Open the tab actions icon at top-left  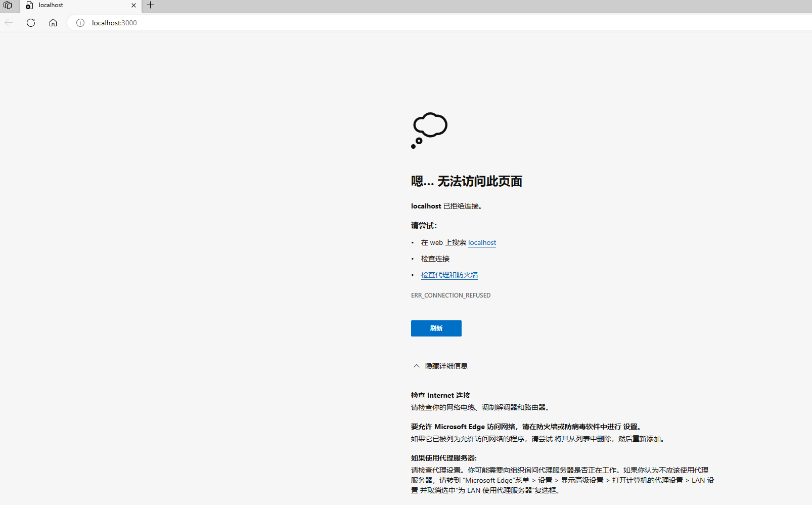click(8, 6)
